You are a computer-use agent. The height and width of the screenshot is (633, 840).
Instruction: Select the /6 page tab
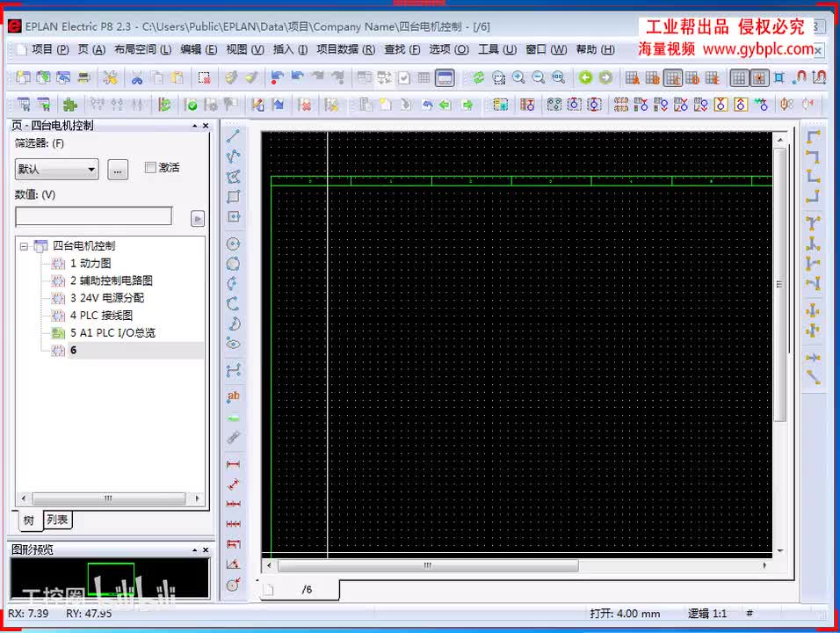307,590
